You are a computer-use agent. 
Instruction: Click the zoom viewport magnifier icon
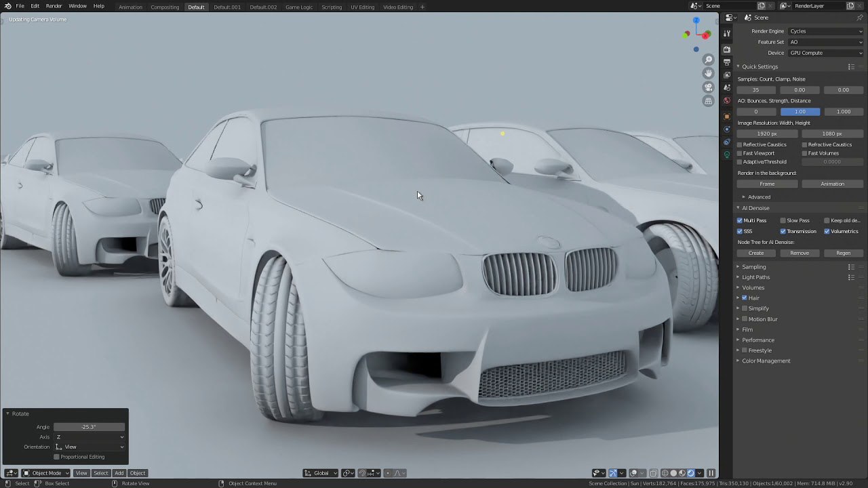click(x=709, y=60)
